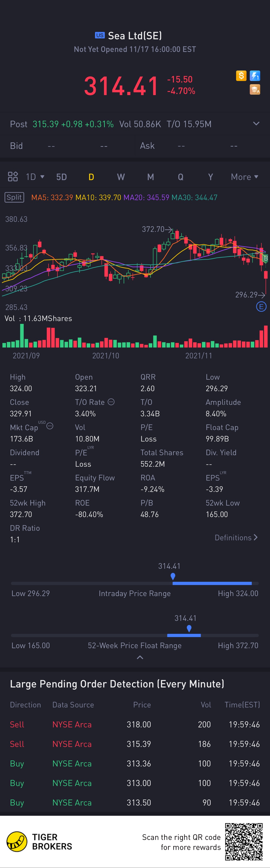Tap the blue E earnings marker on chart
Image resolution: width=270 pixels, height=868 pixels.
click(x=261, y=307)
